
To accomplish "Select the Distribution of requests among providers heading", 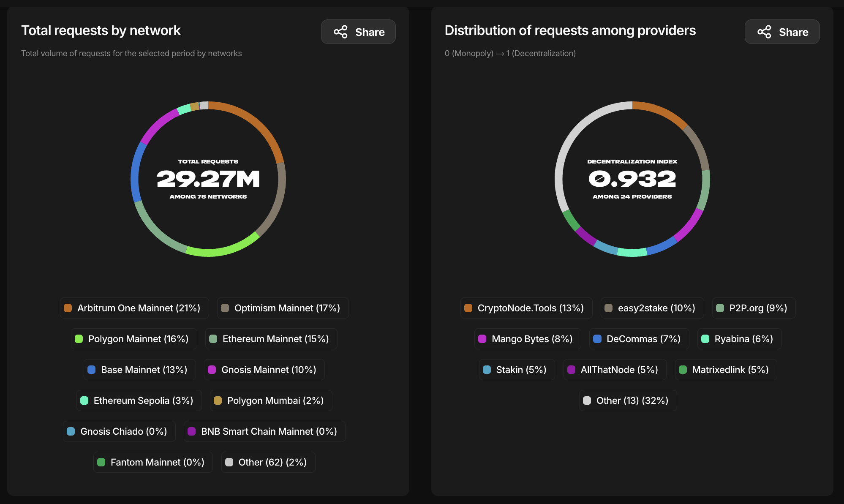I will coord(570,30).
